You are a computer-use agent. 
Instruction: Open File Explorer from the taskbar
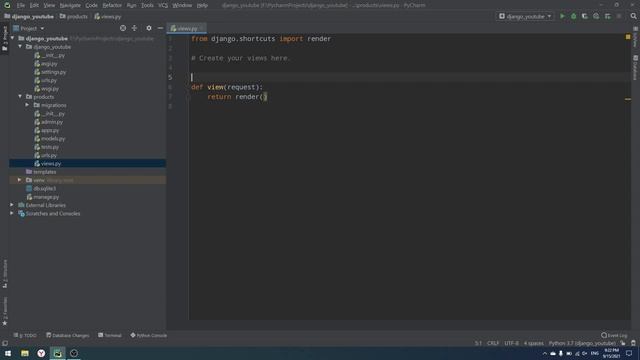point(24,353)
